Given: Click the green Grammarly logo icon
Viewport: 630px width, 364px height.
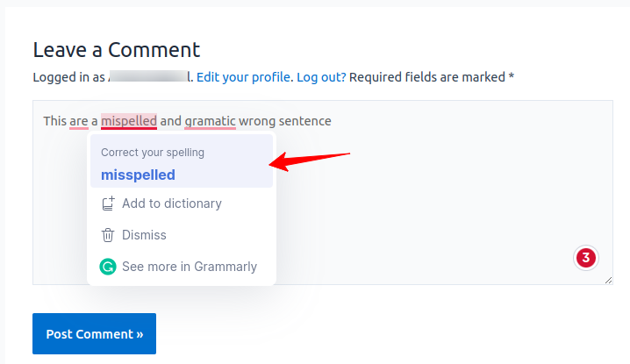Looking at the screenshot, I should point(108,267).
